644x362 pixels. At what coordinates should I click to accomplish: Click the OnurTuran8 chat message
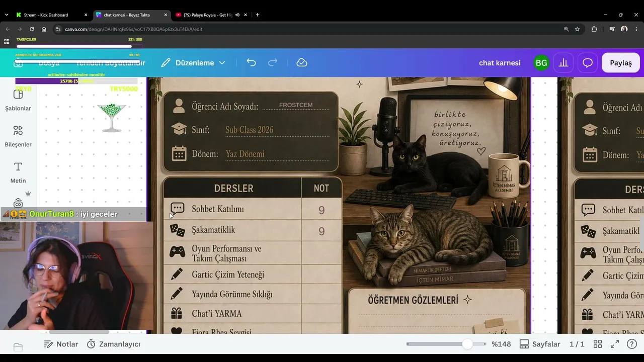click(x=73, y=214)
